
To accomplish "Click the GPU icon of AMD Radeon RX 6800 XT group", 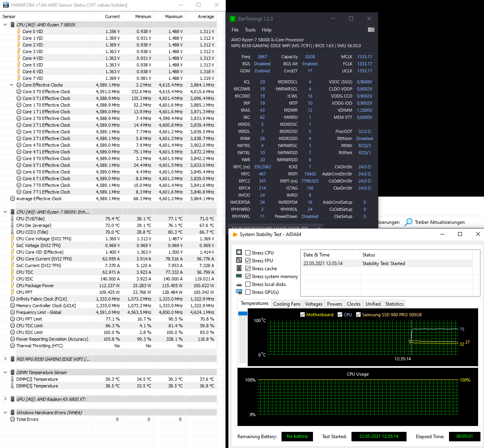I will click(x=13, y=399).
